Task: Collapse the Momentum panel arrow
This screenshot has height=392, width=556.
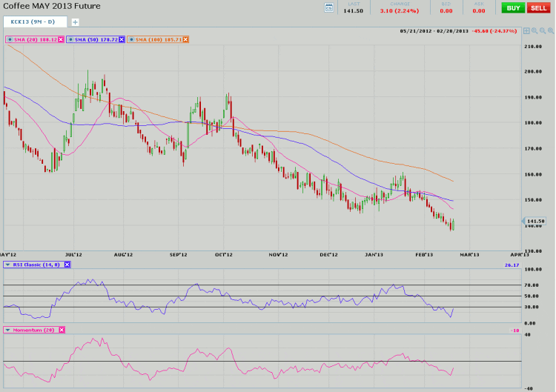Action: [x=7, y=330]
